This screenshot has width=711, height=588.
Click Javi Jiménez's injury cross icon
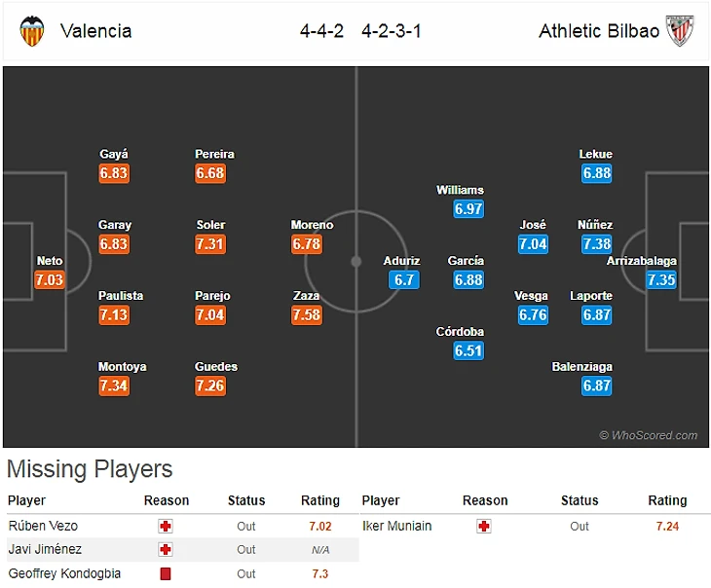click(x=166, y=550)
